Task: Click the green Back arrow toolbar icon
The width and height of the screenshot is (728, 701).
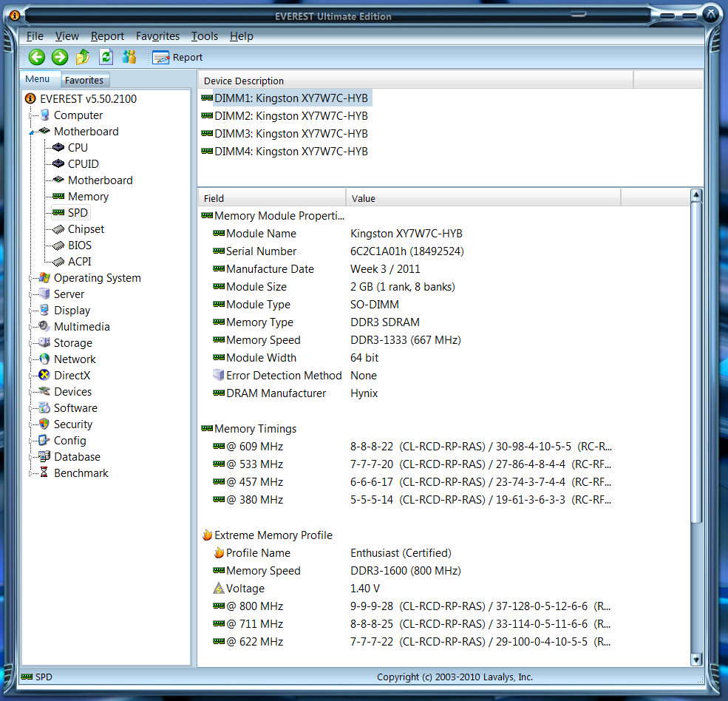Action: coord(37,57)
